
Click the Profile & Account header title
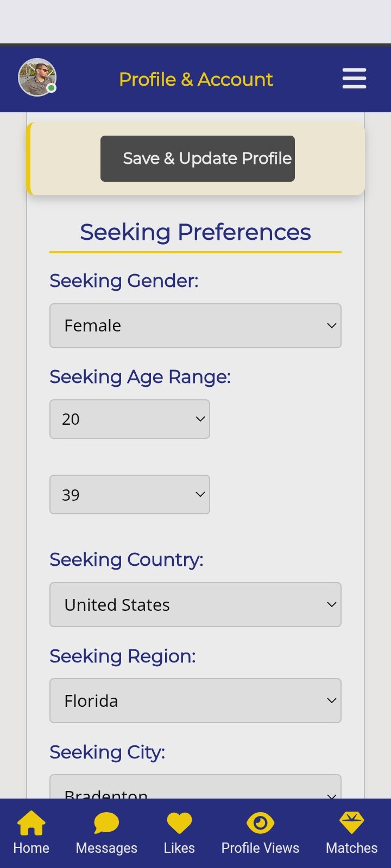click(196, 79)
